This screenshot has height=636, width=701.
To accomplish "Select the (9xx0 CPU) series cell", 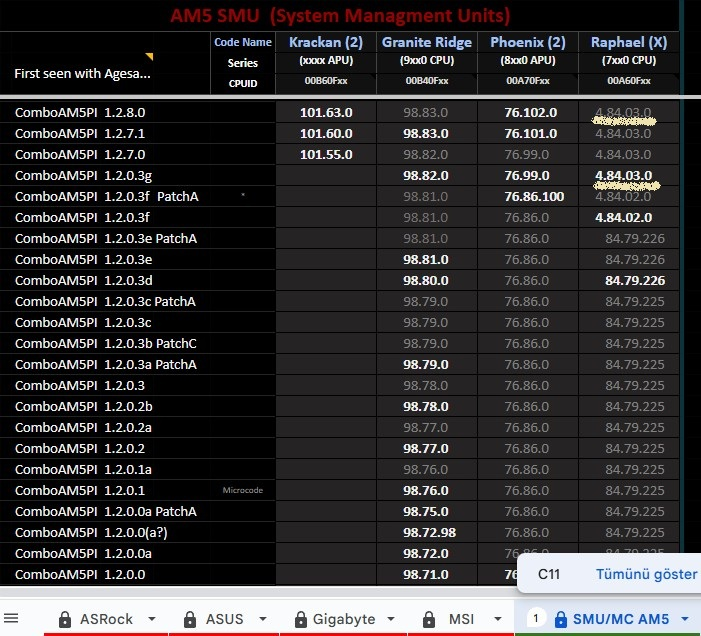I will click(x=427, y=60).
